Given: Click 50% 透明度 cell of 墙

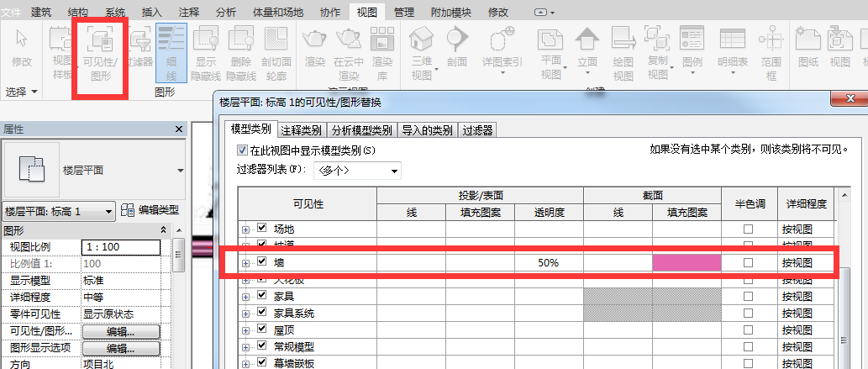Looking at the screenshot, I should tap(549, 262).
